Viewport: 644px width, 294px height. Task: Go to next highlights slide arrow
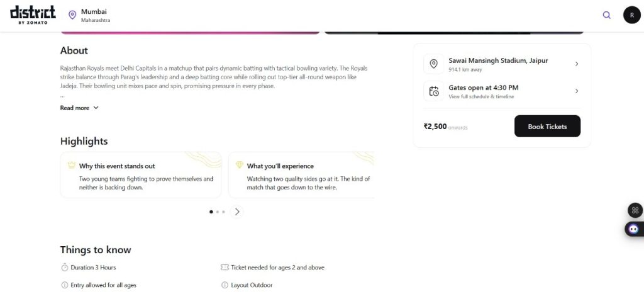coord(237,212)
